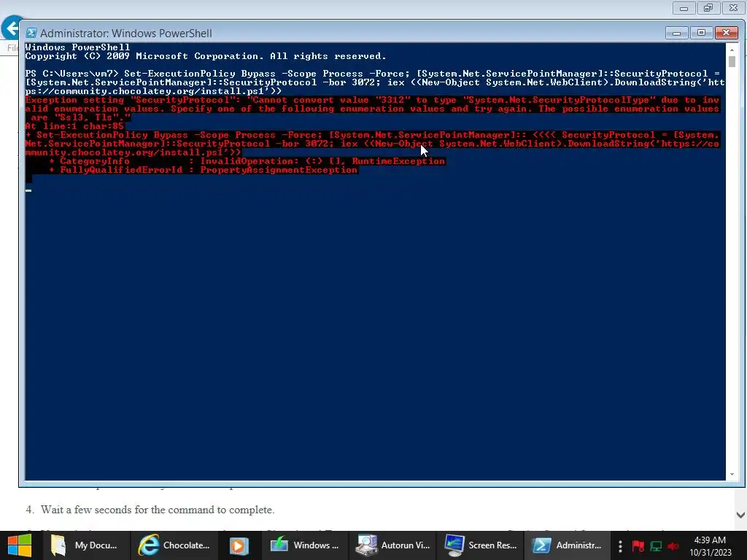Open network status tray icon
The image size is (747, 560).
coord(656,545)
